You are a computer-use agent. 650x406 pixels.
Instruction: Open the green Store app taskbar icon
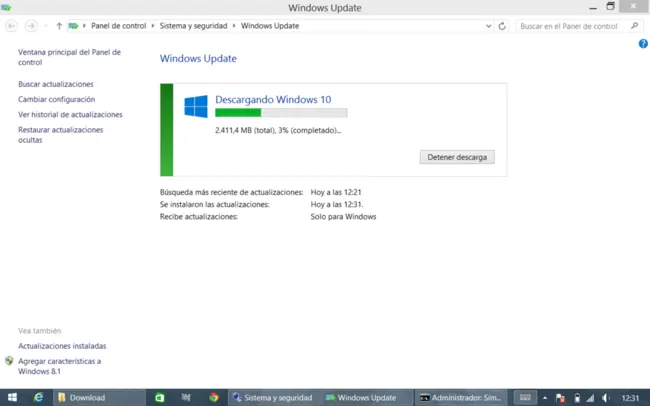pyautogui.click(x=160, y=398)
